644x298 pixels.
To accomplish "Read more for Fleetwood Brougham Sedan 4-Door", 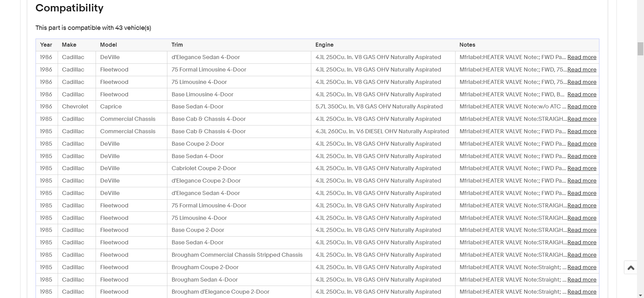I will pyautogui.click(x=582, y=280).
